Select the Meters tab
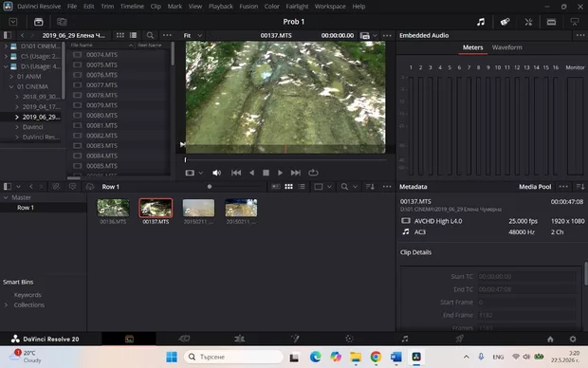 pos(472,47)
